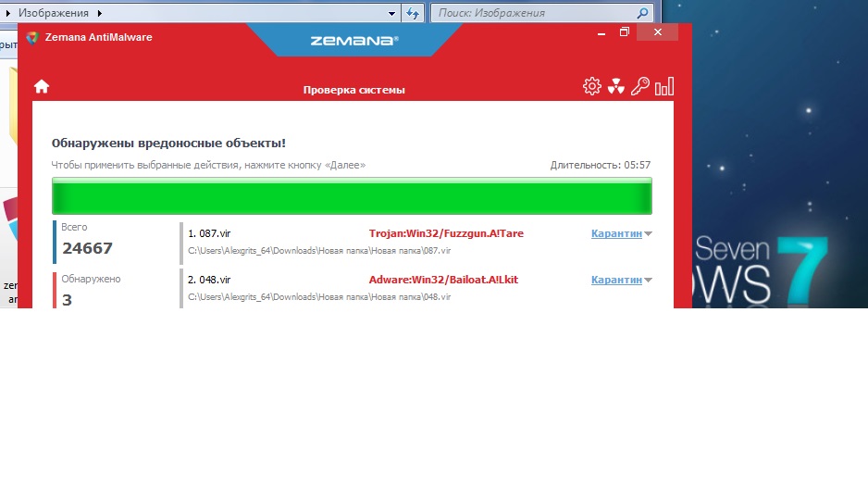Select threat name Adware:Win32/Bailoat.A!Lkit
Image resolution: width=868 pixels, height=500 pixels.
(x=443, y=280)
